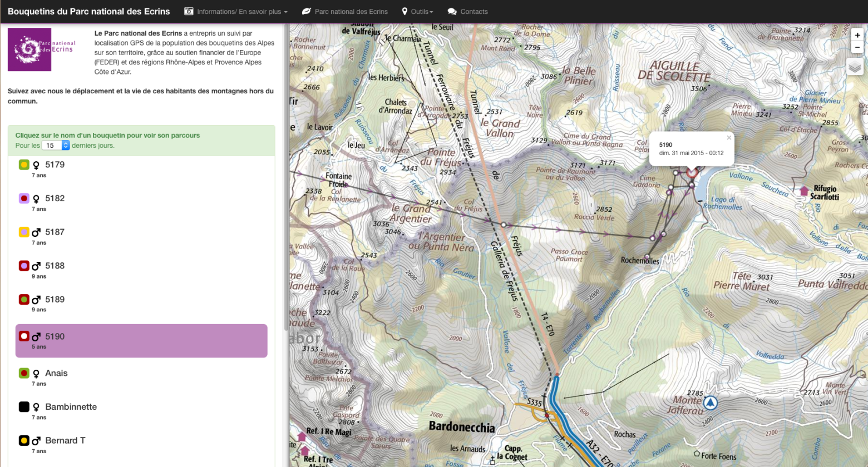Viewport: 868px width, 467px height.
Task: Close the 5190 location popup
Action: (x=729, y=138)
